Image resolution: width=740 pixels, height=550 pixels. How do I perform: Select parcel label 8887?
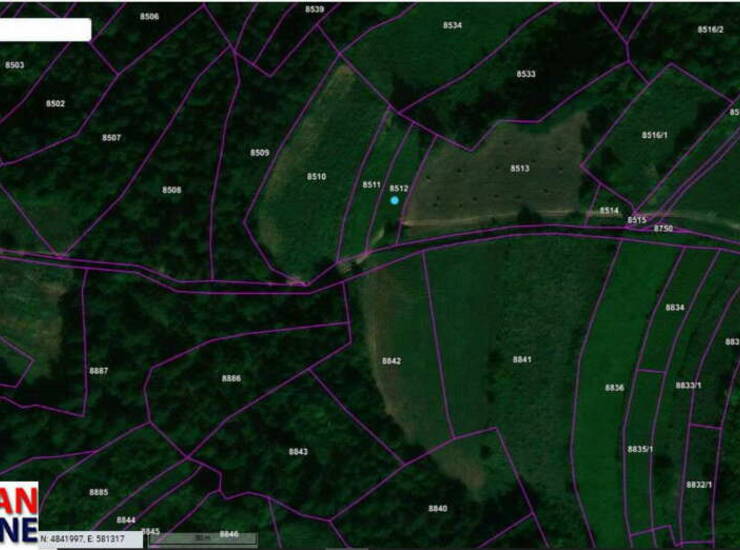(99, 371)
